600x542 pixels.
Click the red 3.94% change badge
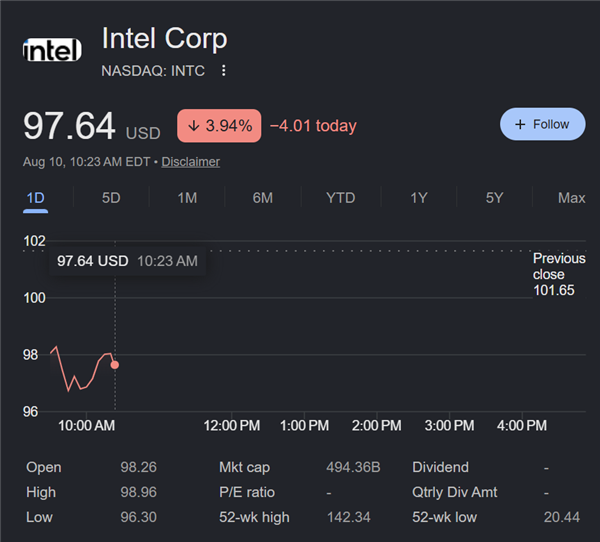[x=219, y=126]
